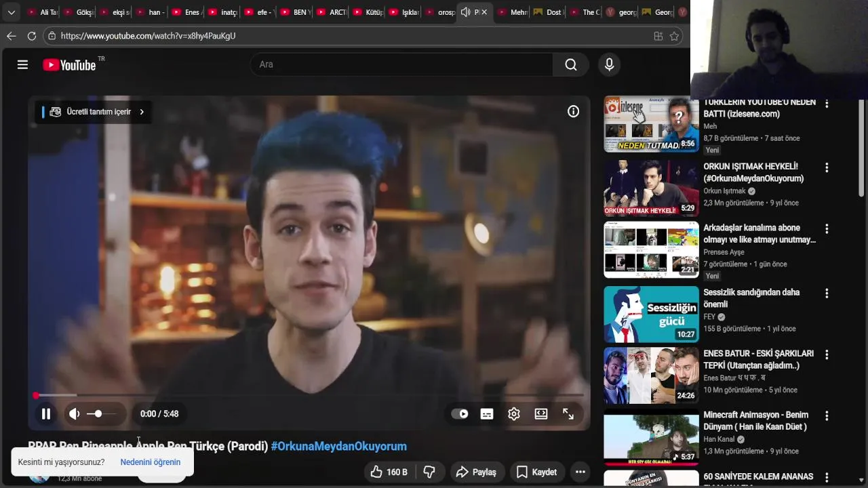Reload the page
The image size is (868, 488).
[32, 36]
